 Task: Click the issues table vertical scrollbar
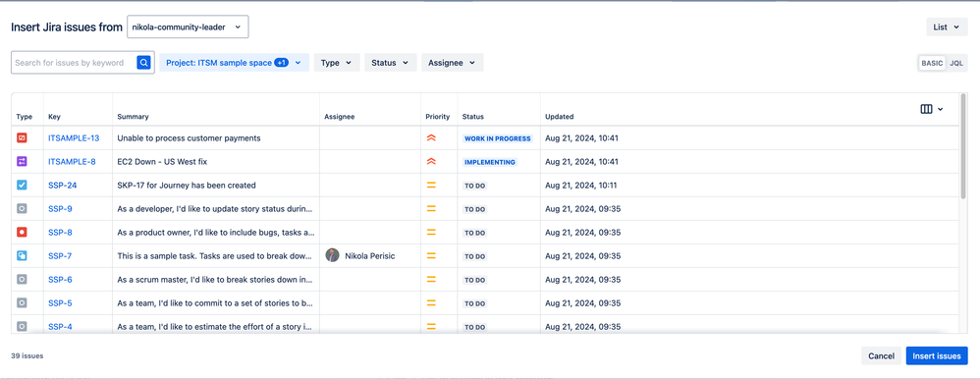tap(963, 146)
